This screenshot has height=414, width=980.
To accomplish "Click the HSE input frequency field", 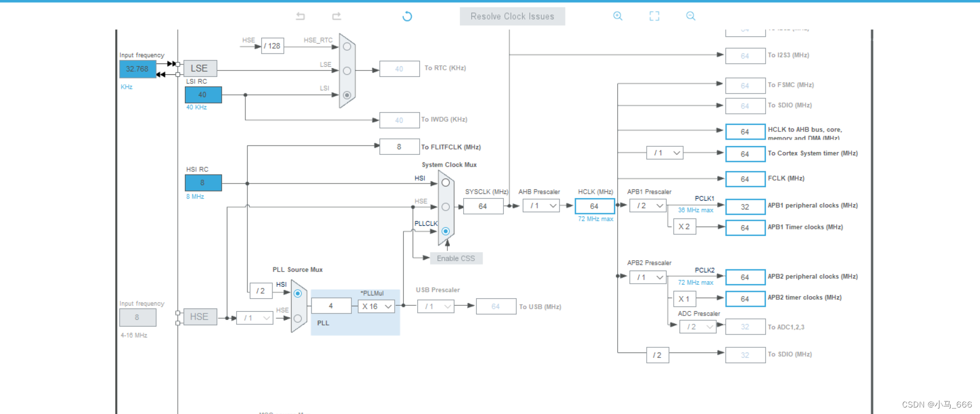I will [x=137, y=318].
